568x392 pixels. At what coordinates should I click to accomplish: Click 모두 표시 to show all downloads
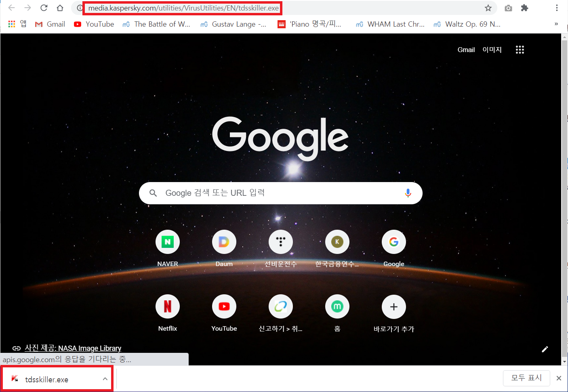[526, 378]
